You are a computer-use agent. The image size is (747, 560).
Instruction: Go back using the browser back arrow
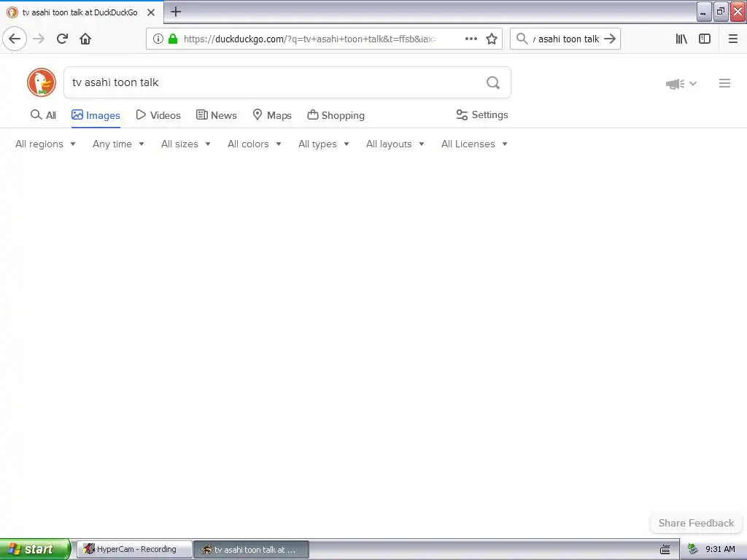point(15,39)
